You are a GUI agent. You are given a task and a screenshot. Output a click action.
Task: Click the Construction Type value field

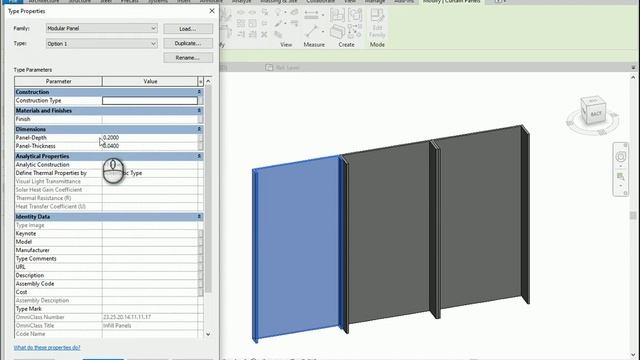(150, 100)
